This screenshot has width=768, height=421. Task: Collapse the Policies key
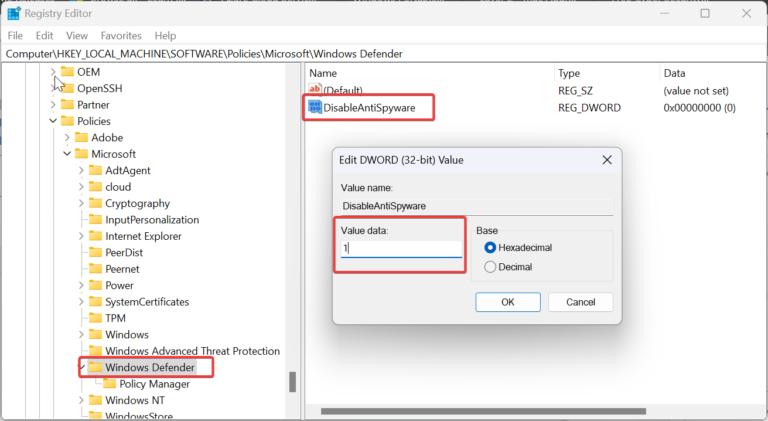coord(53,121)
